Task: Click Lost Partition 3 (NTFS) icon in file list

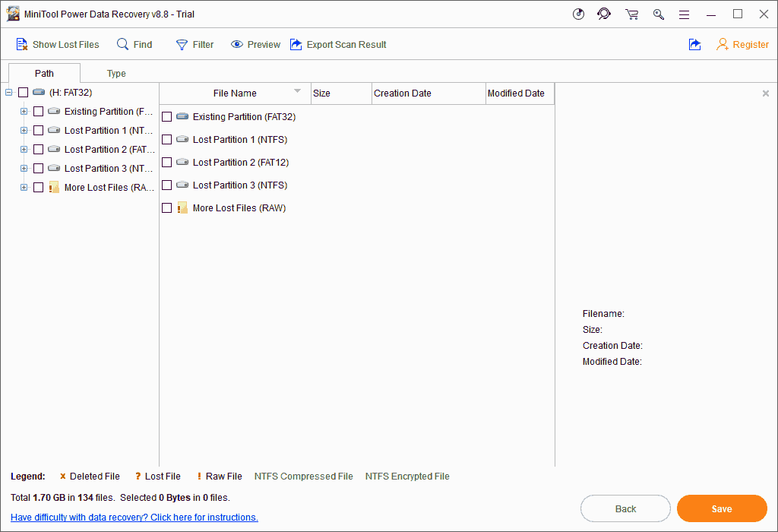Action: click(x=182, y=185)
